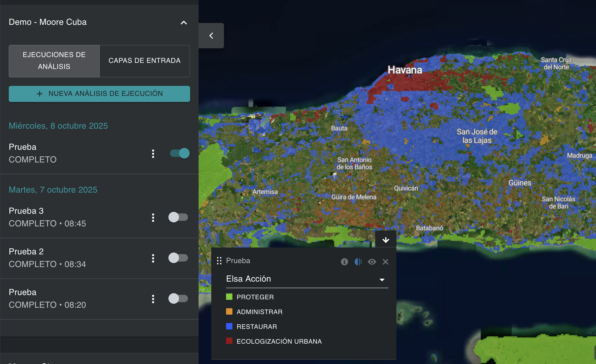Grab the legend drag handle dots

(x=219, y=261)
